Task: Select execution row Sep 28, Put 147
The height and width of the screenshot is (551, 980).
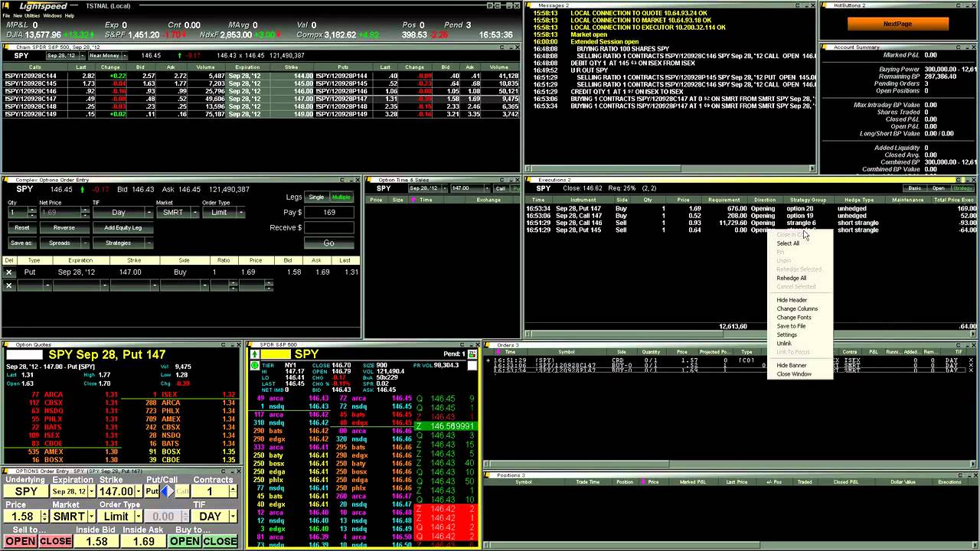Action: coord(751,208)
